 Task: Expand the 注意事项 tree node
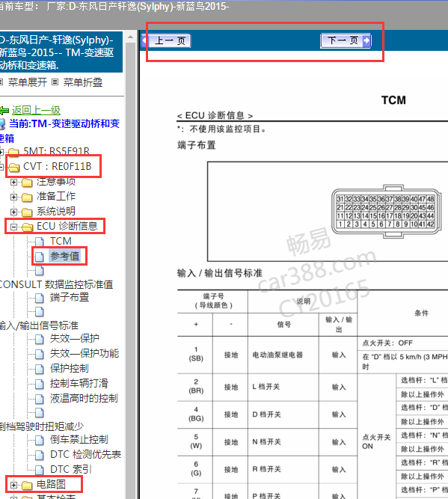pyautogui.click(x=13, y=182)
